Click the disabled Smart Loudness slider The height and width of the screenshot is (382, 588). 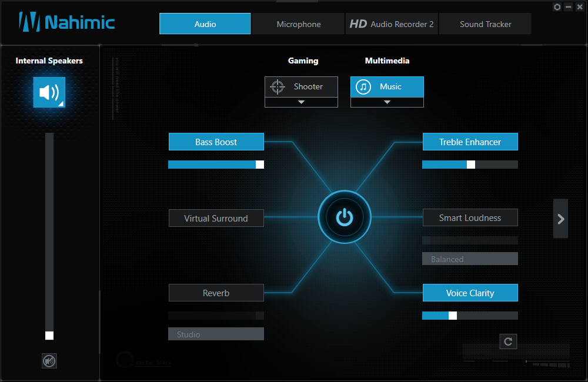(x=470, y=240)
